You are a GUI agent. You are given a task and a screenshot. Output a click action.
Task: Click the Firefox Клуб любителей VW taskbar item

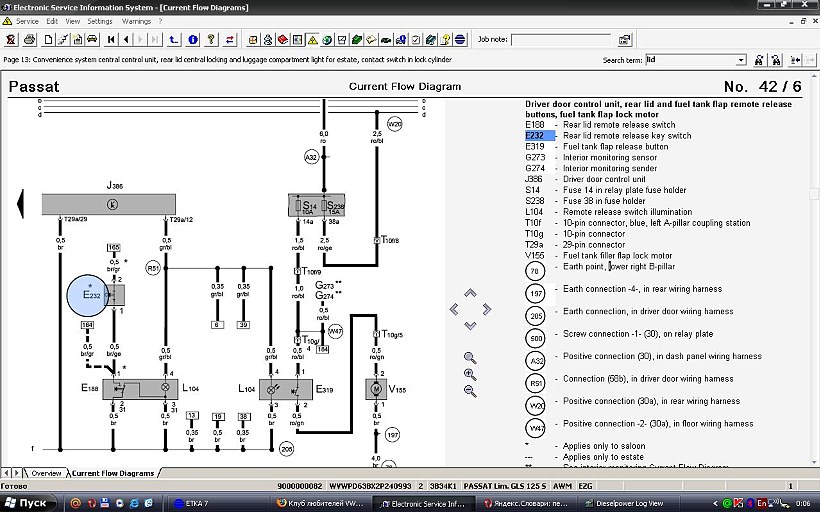[321, 504]
